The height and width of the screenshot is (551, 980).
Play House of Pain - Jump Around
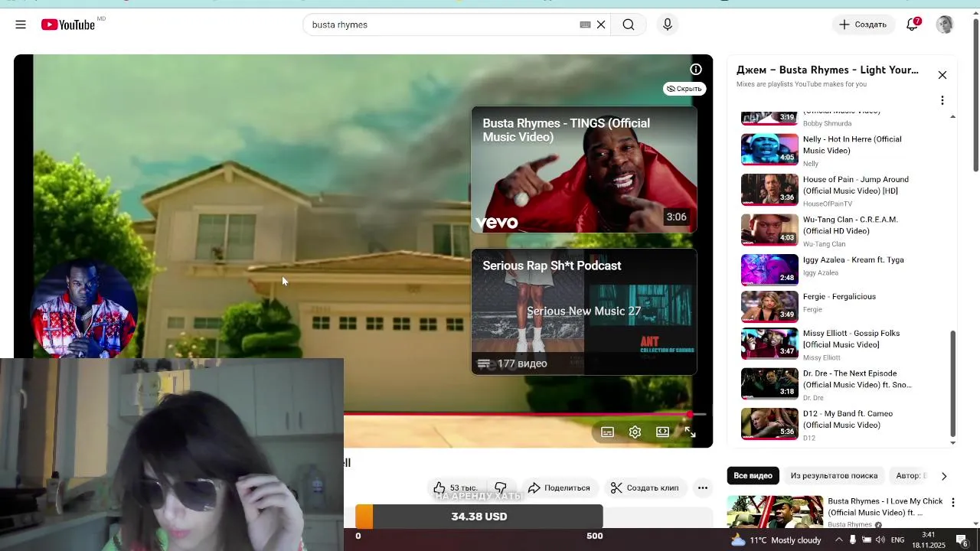point(846,190)
